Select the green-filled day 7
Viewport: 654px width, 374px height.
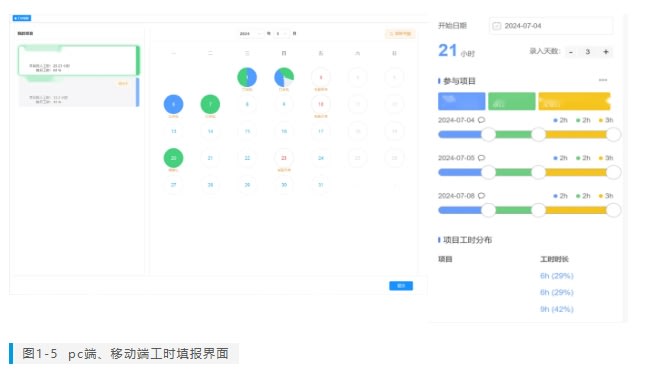[x=210, y=104]
